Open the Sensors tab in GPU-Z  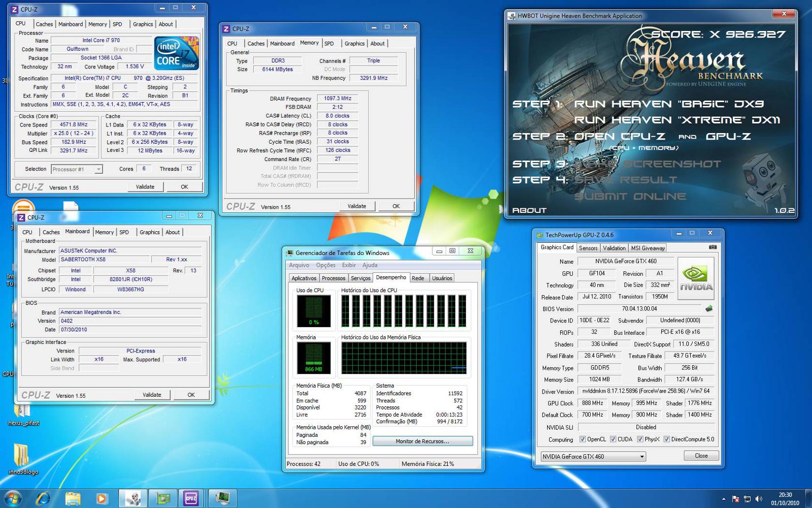588,248
